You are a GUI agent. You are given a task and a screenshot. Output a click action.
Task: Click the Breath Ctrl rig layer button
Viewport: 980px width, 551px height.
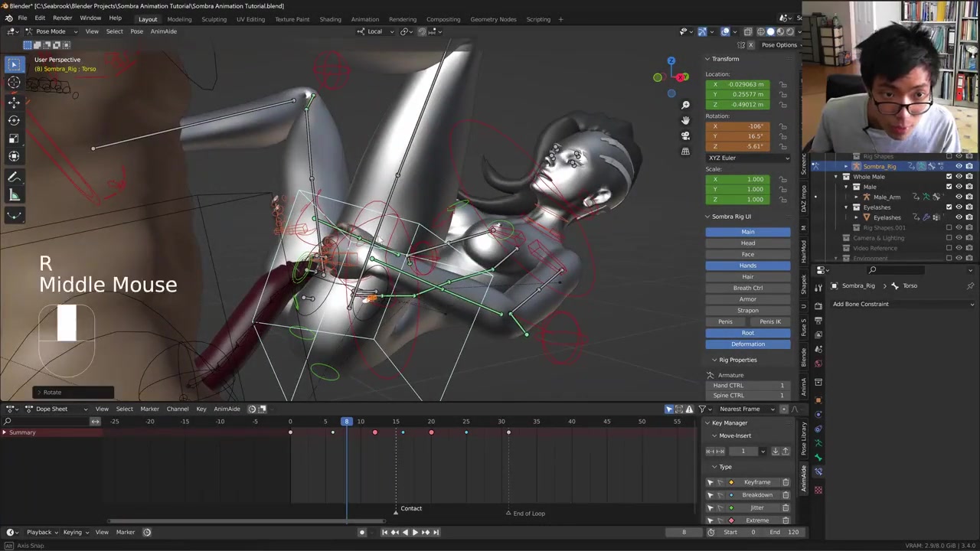coord(747,288)
